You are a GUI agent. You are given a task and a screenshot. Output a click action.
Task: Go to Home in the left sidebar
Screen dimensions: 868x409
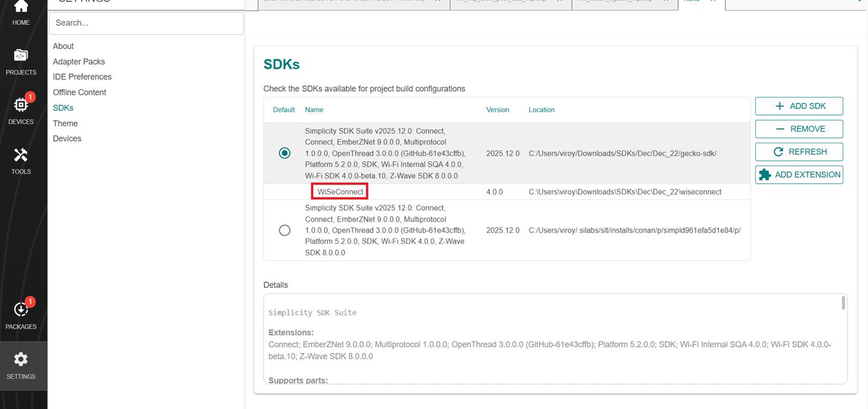21,12
